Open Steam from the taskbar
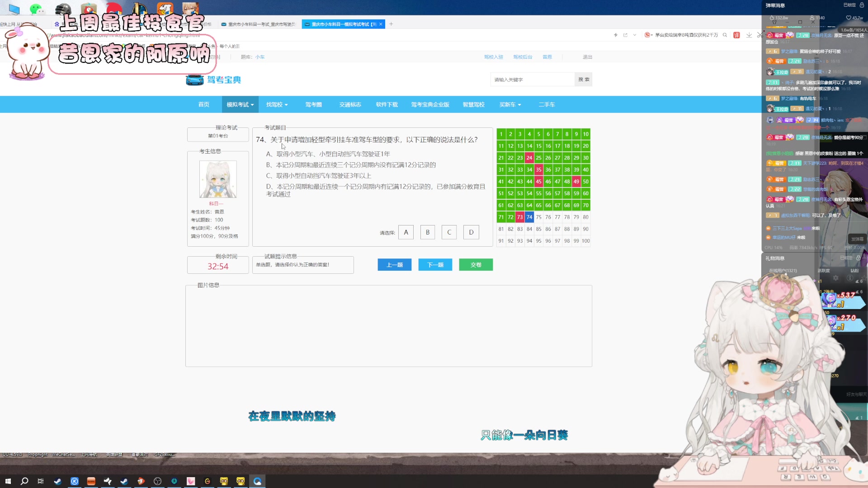868x488 pixels. [x=57, y=481]
